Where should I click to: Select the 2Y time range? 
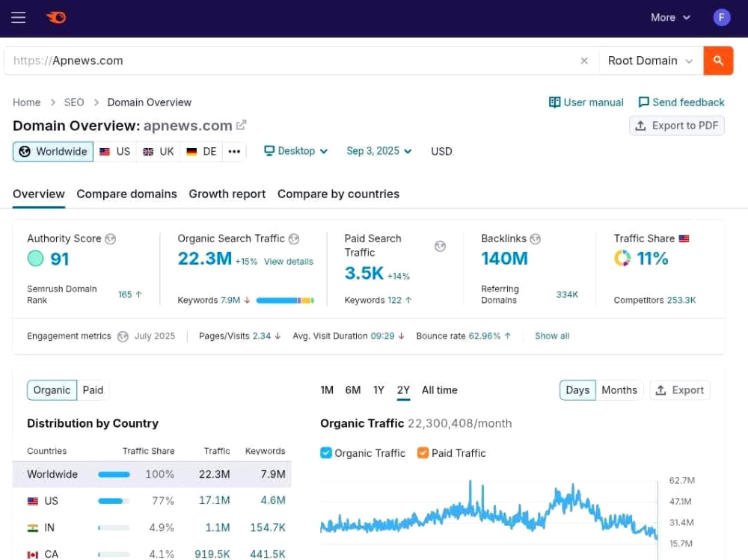click(x=404, y=390)
